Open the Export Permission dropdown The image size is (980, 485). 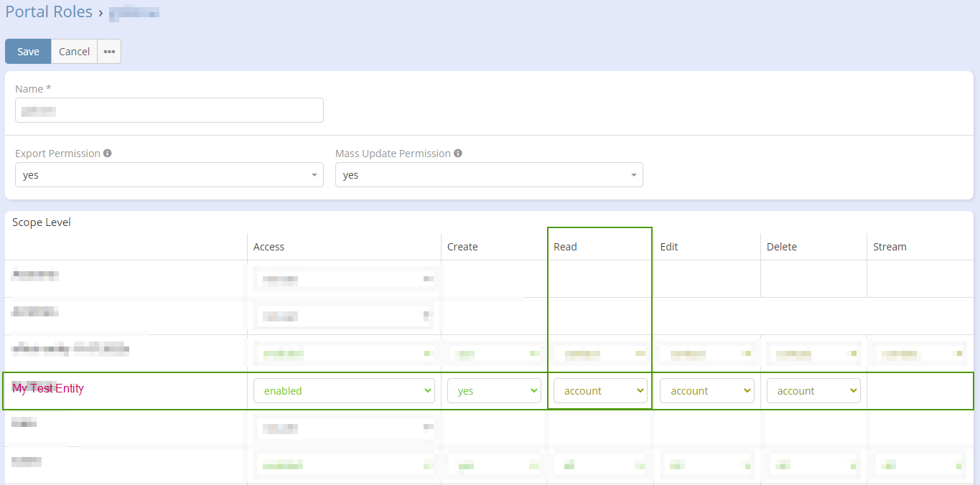pyautogui.click(x=169, y=175)
